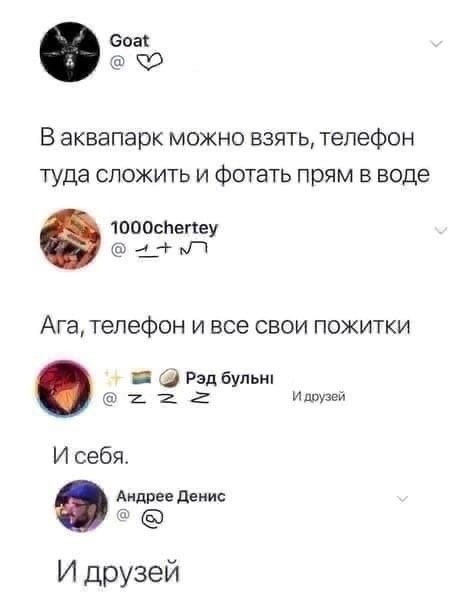This screenshot has height=604, width=468.
Task: Select the reply text "И себя."
Action: click(x=91, y=457)
